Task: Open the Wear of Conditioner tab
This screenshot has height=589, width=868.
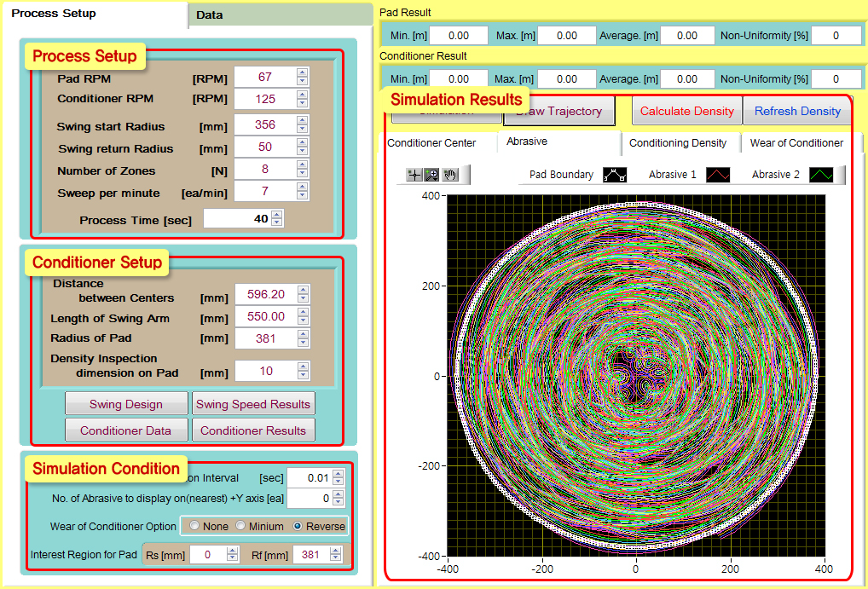Action: click(797, 143)
